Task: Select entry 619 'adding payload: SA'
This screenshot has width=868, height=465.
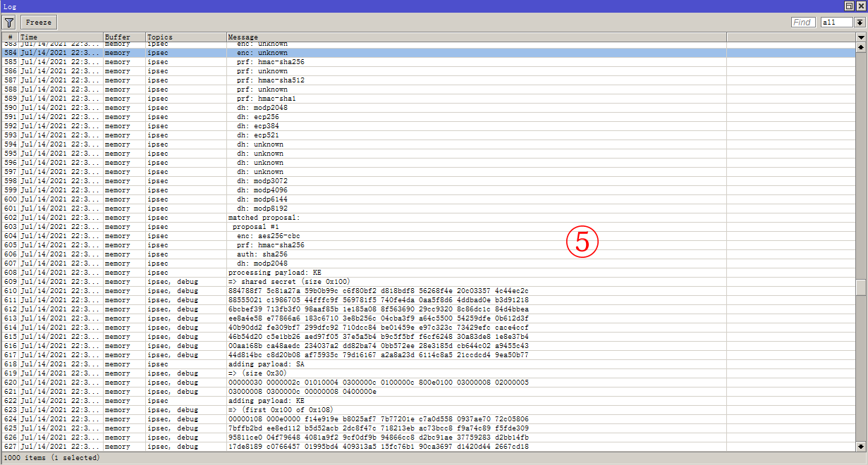Action: (282, 364)
